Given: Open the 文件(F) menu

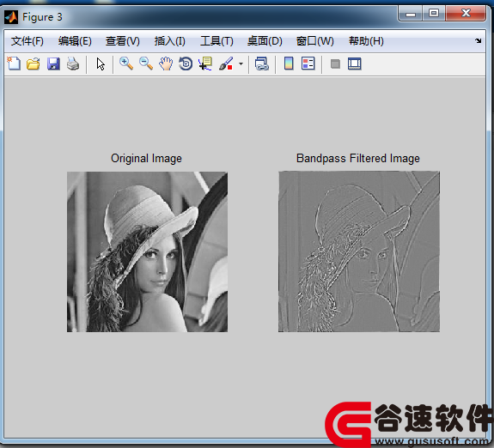Looking at the screenshot, I should point(27,41).
